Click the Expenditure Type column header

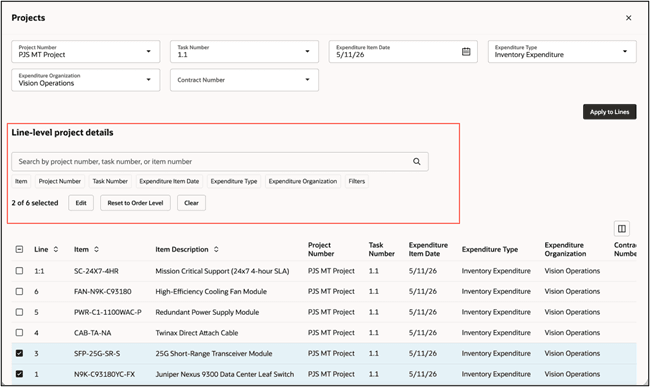click(490, 249)
